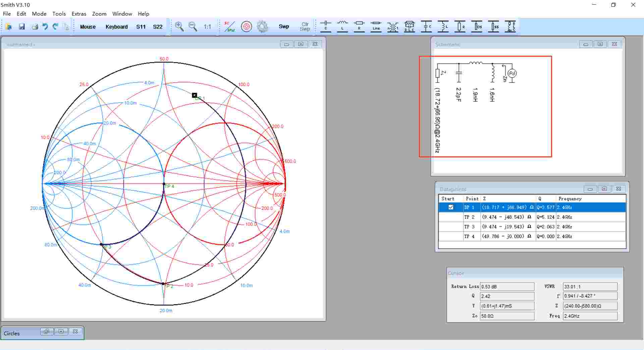Viewport: 644px width, 350px height.
Task: Click the Zo 50.0Ω field
Action: pyautogui.click(x=507, y=316)
